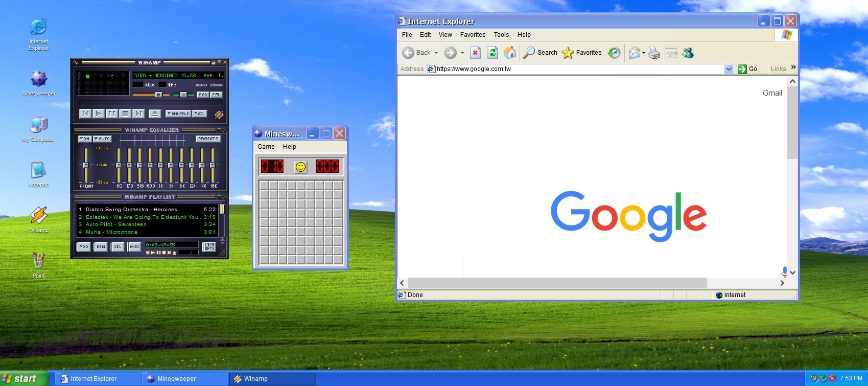Open History in Internet Explorer toolbar
The image size is (868, 386).
[x=614, y=53]
